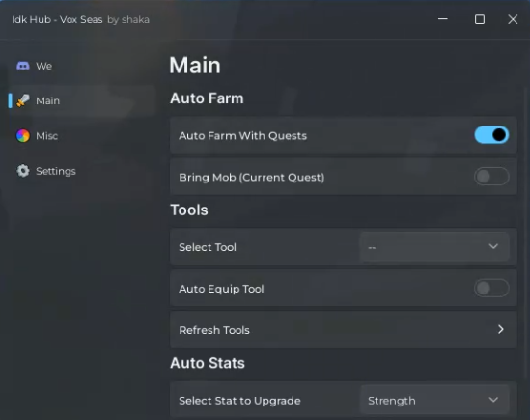
Task: Maximize the Idk Hub window
Action: [479, 19]
